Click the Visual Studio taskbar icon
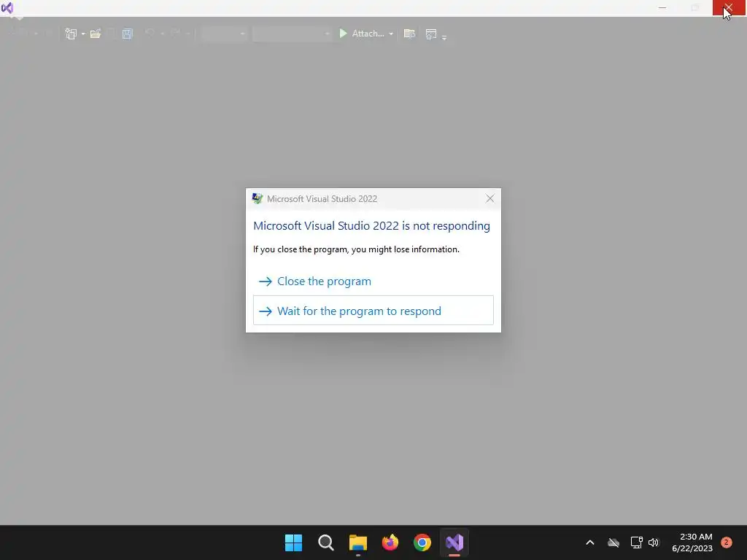Screen dimensions: 747x560 (x=454, y=542)
